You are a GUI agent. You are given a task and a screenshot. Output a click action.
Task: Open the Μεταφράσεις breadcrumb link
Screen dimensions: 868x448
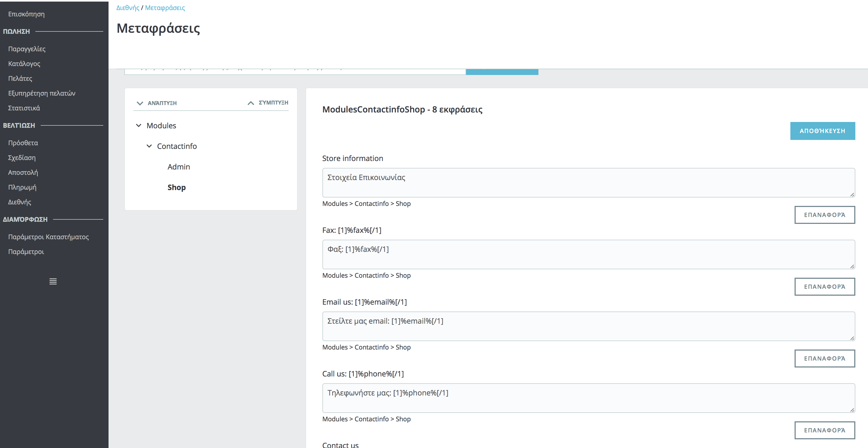pos(165,8)
